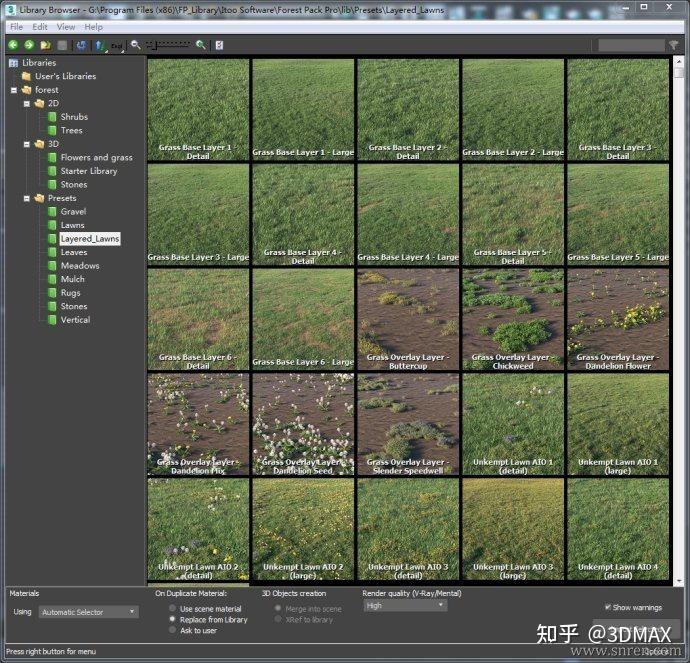Click the clipboard icon in the toolbar
This screenshot has width=690, height=663.
(219, 45)
